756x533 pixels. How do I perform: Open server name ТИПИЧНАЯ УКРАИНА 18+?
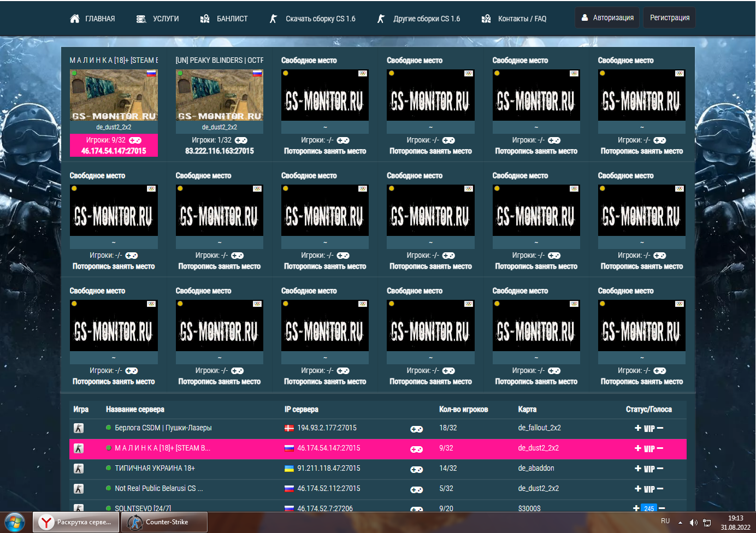click(155, 469)
